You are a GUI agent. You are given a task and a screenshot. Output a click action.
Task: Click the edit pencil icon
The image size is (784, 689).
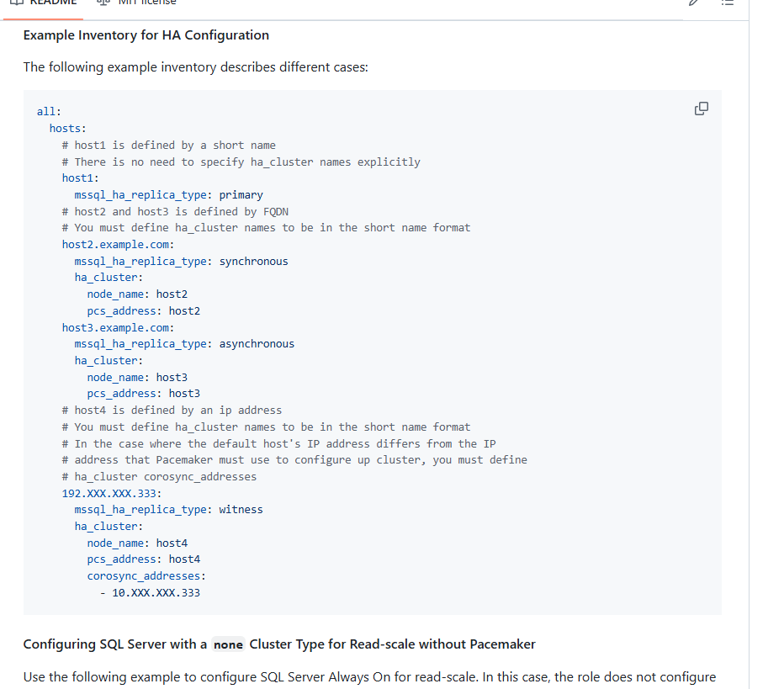click(694, 3)
